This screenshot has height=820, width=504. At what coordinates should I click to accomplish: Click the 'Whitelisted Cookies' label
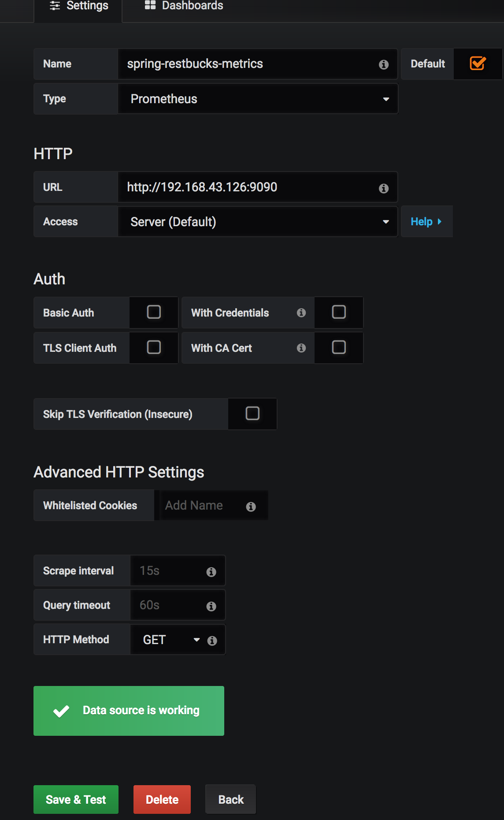click(90, 505)
